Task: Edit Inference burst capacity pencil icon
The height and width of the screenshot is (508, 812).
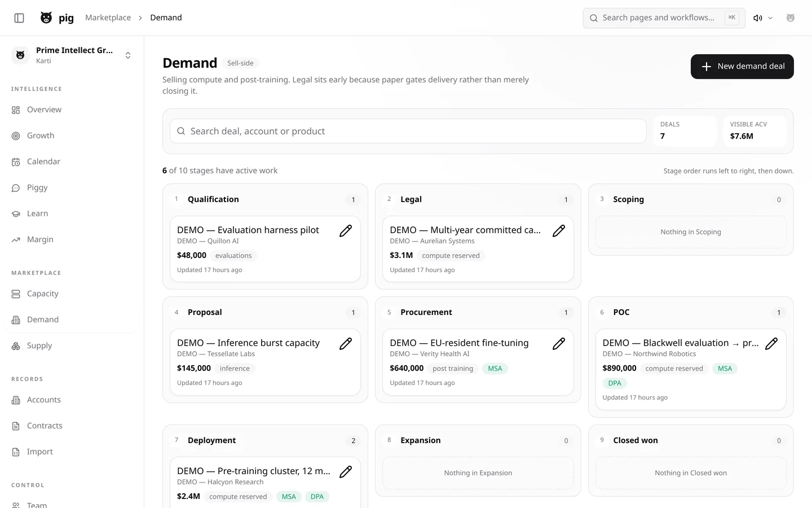Action: pyautogui.click(x=346, y=344)
